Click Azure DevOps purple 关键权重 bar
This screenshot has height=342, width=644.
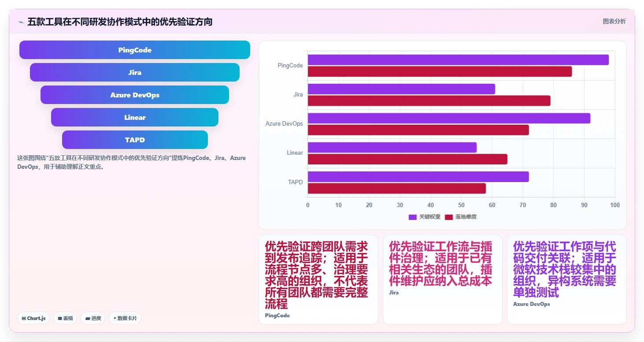[x=449, y=118]
